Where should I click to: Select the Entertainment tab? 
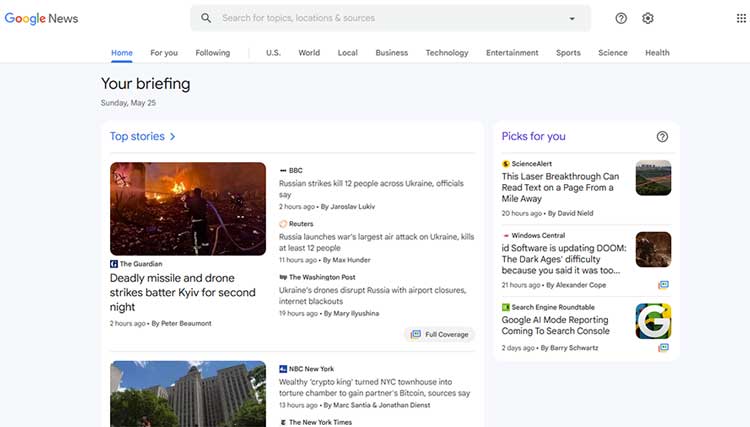[512, 53]
